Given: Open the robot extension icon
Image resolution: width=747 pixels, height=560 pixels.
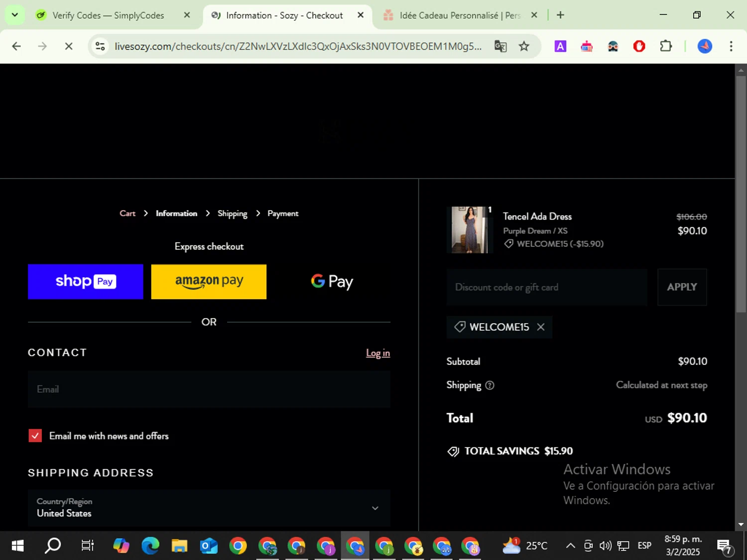Looking at the screenshot, I should pyautogui.click(x=587, y=46).
